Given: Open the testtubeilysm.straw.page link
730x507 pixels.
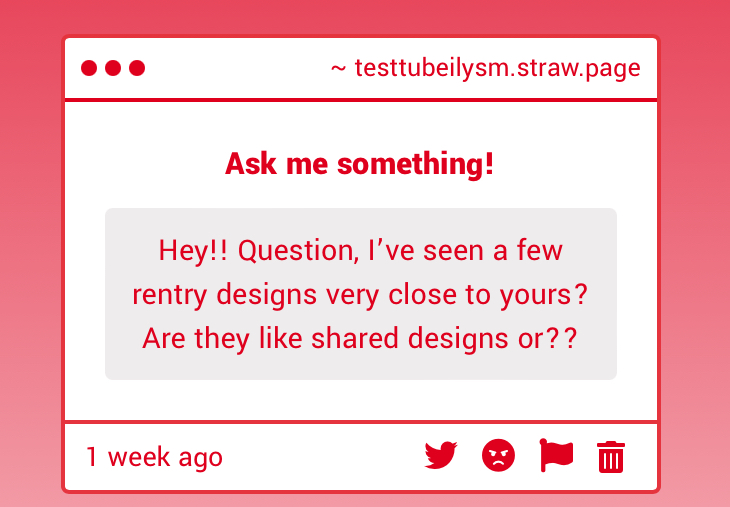Looking at the screenshot, I should point(497,68).
